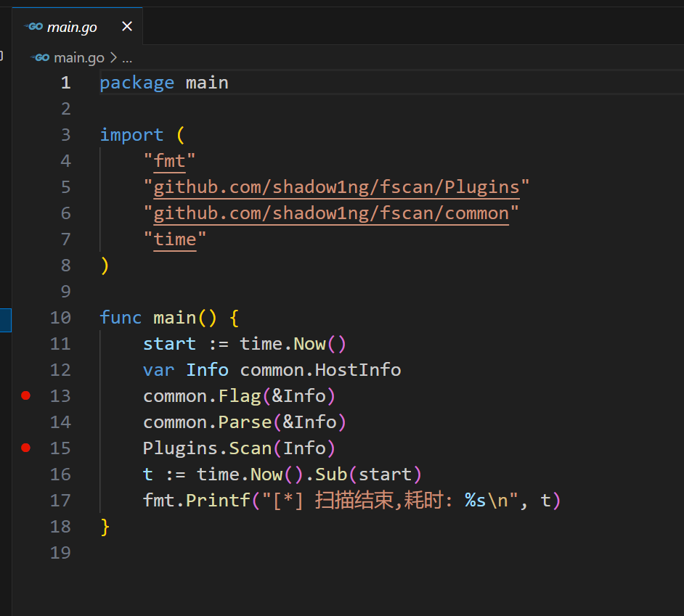The width and height of the screenshot is (684, 616).
Task: Click the closing parenthesis on line 8
Action: [x=105, y=266]
